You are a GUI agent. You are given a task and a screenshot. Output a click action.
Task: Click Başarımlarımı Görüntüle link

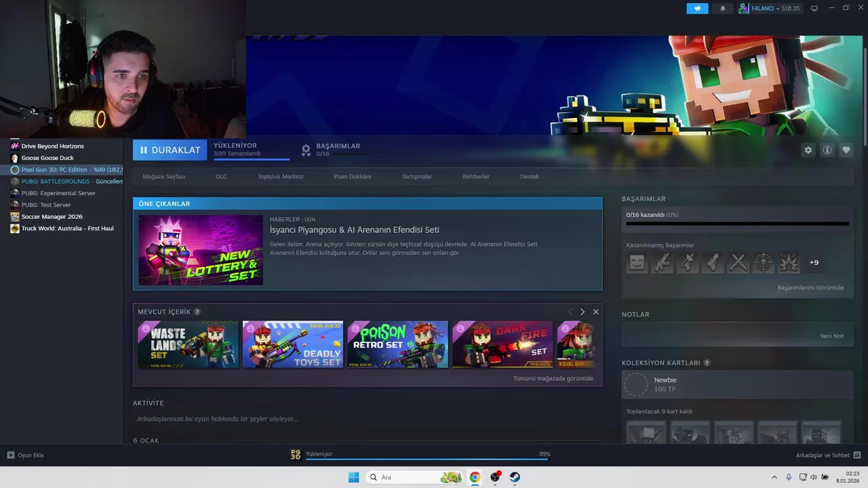(810, 287)
